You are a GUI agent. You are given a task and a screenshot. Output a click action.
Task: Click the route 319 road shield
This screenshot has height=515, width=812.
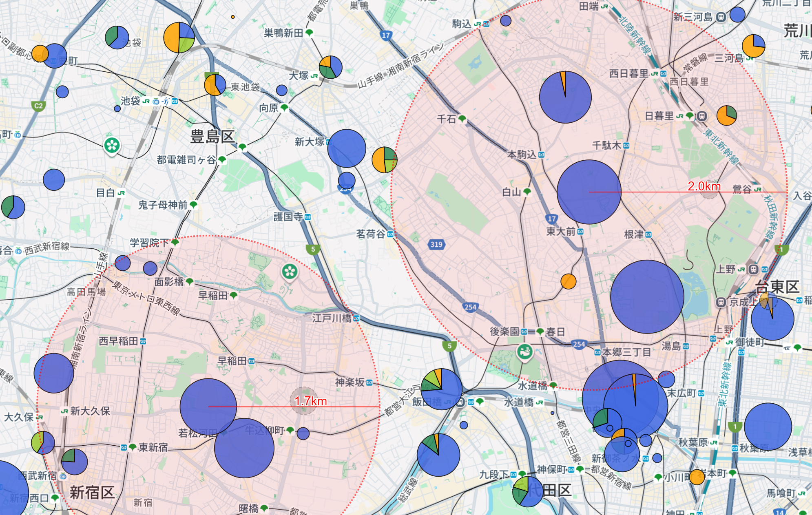point(436,244)
